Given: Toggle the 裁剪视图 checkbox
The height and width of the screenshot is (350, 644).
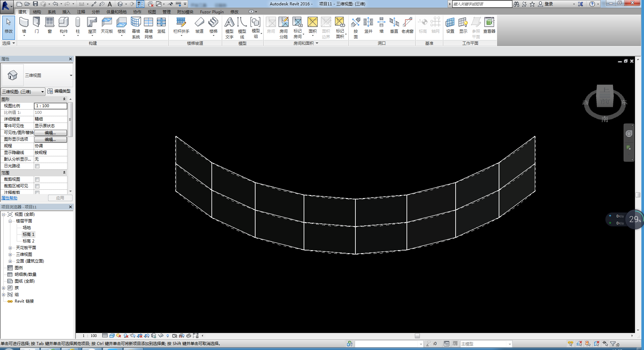Looking at the screenshot, I should 37,179.
